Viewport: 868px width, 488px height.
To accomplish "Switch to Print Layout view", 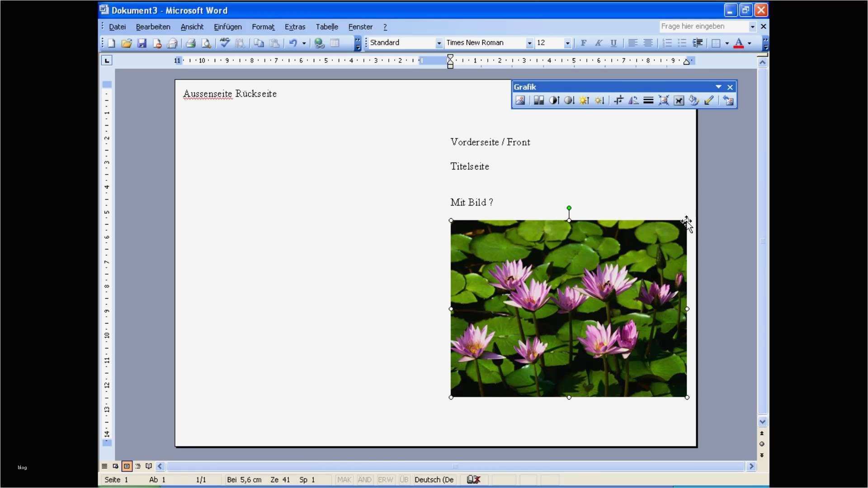I will click(x=127, y=466).
